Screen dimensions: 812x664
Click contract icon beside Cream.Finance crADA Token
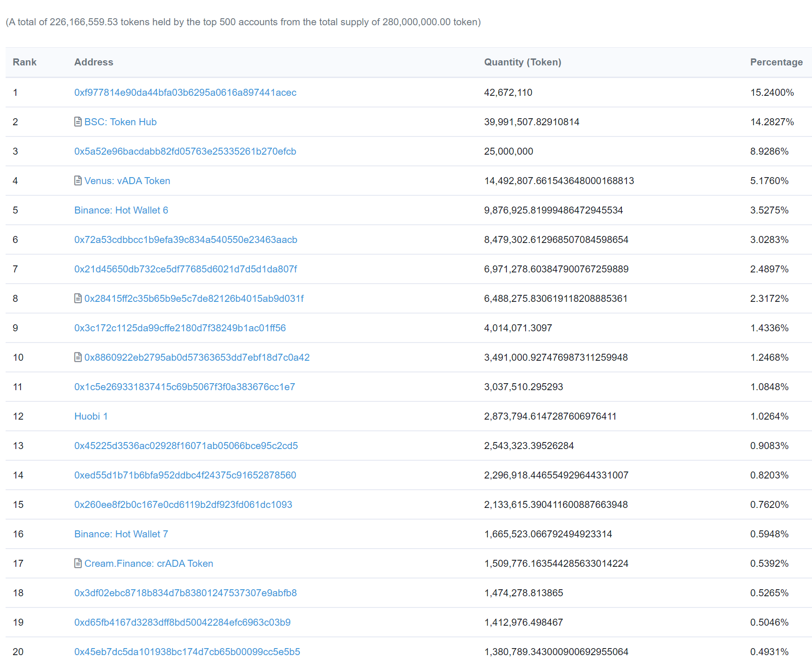point(78,564)
